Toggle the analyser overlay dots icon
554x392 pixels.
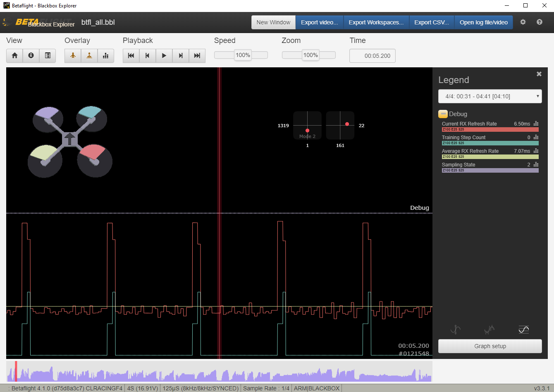click(106, 55)
